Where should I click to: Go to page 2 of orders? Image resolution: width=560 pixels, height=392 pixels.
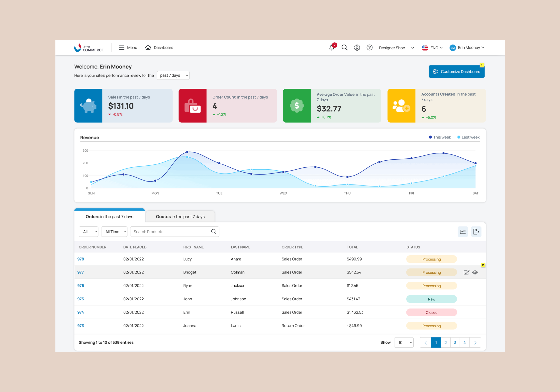446,342
